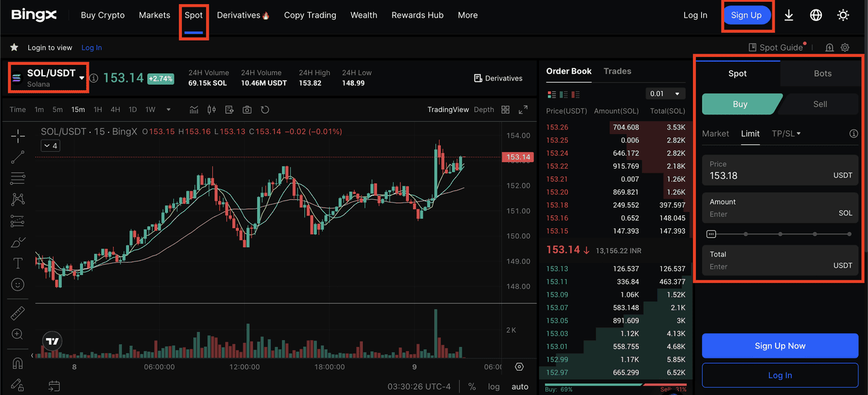Image resolution: width=868 pixels, height=395 pixels.
Task: Open the alert bell icon near Spot Guide
Action: click(829, 47)
